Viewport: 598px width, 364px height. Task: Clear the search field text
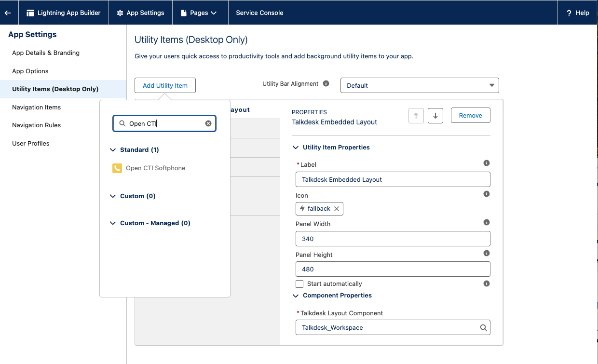(x=208, y=123)
